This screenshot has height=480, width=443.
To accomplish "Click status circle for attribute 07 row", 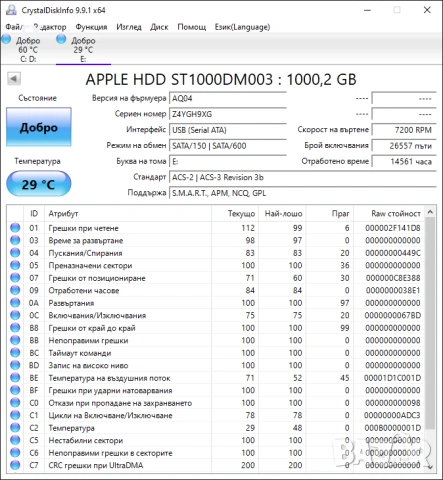I will [x=15, y=278].
